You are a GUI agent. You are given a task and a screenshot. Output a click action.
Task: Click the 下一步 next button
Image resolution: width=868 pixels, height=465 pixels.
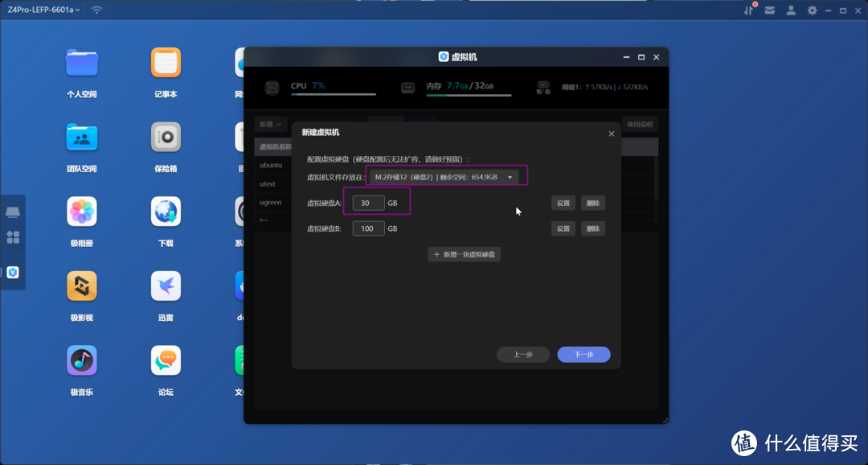click(x=583, y=355)
